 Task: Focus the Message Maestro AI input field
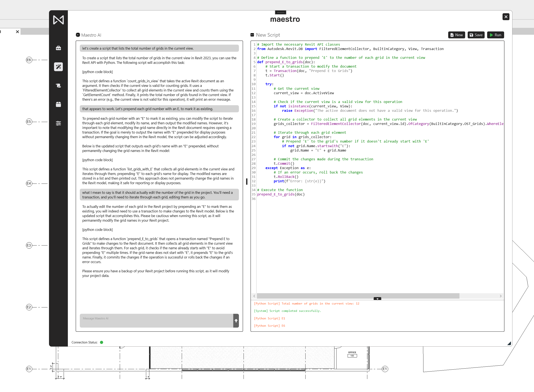tap(156, 321)
